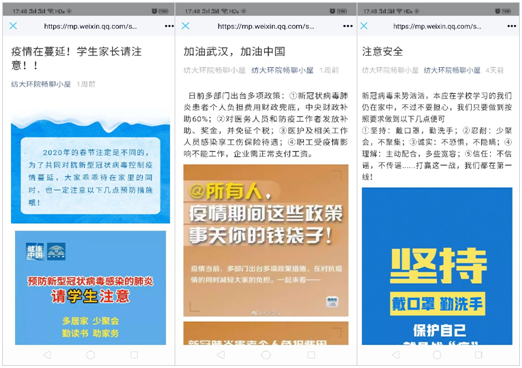Open the three-dot menu on middle screen
The width and height of the screenshot is (522, 368).
(348, 26)
